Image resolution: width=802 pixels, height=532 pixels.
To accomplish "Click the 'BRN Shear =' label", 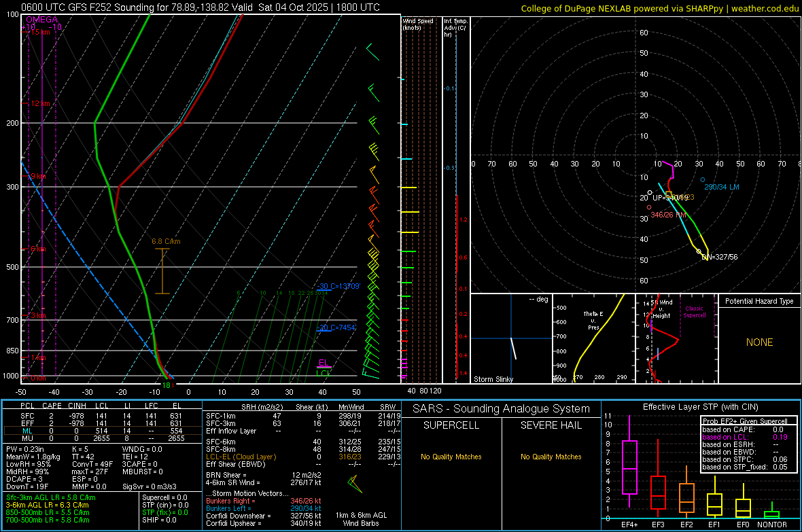I will coord(226,475).
